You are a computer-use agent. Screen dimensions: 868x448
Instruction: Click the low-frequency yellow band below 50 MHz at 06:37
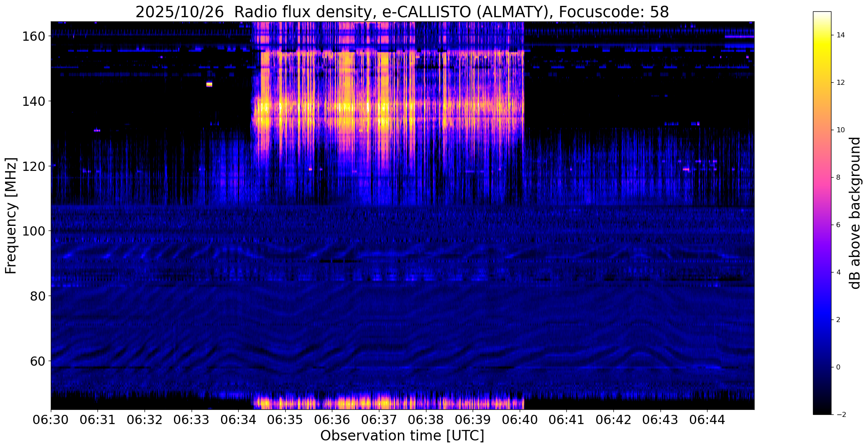click(x=380, y=403)
